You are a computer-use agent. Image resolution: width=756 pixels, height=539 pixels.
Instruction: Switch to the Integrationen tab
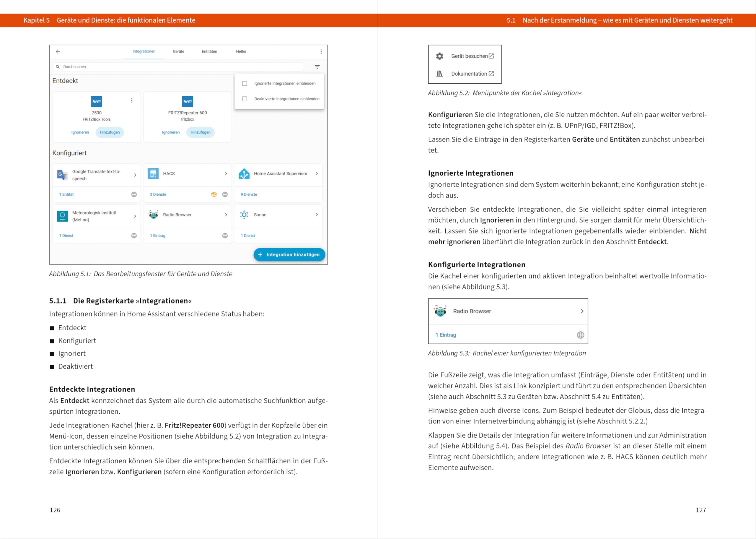tap(144, 51)
